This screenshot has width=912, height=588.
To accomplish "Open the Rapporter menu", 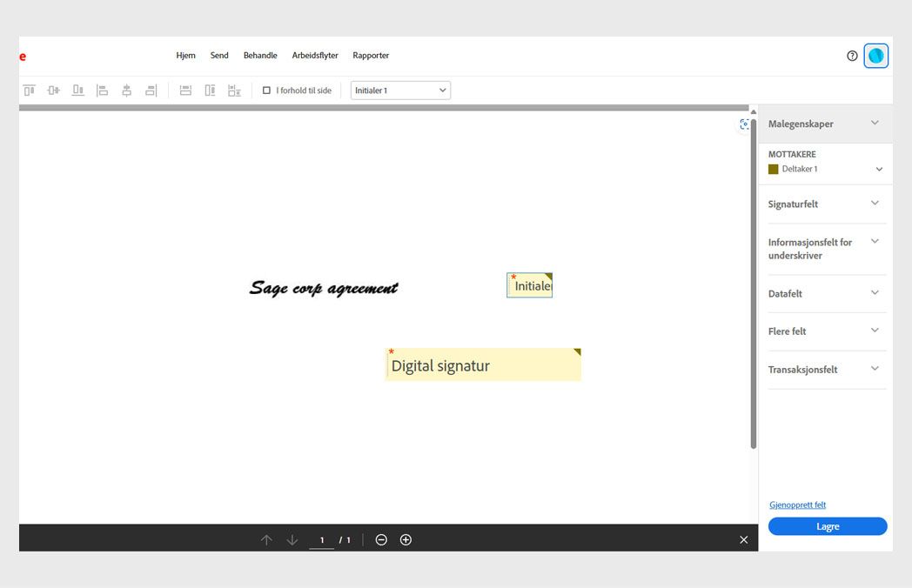I will pyautogui.click(x=371, y=56).
